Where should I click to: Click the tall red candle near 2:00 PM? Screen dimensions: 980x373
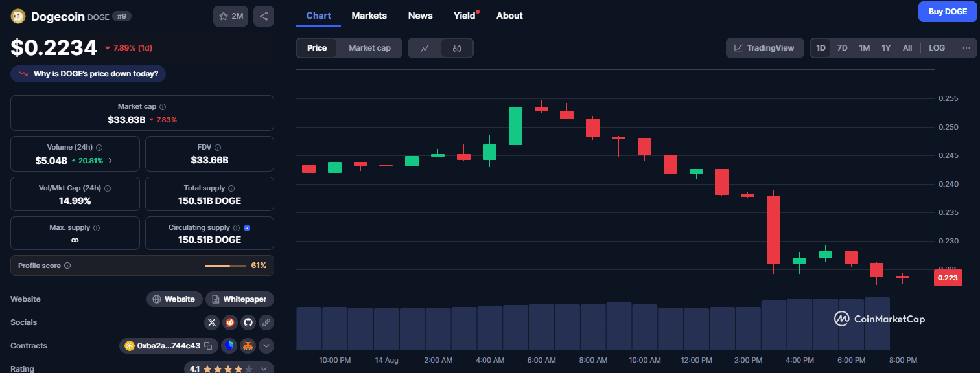(x=773, y=230)
